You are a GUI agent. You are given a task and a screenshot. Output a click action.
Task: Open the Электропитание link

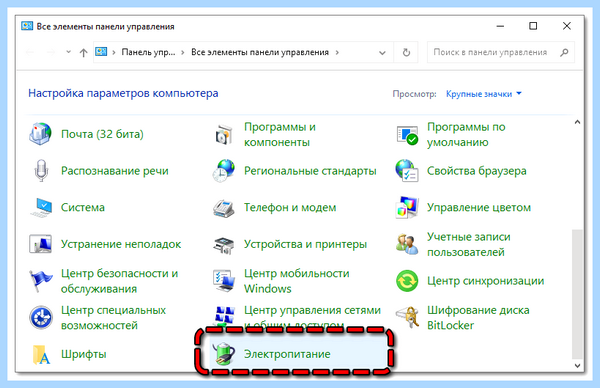click(287, 354)
